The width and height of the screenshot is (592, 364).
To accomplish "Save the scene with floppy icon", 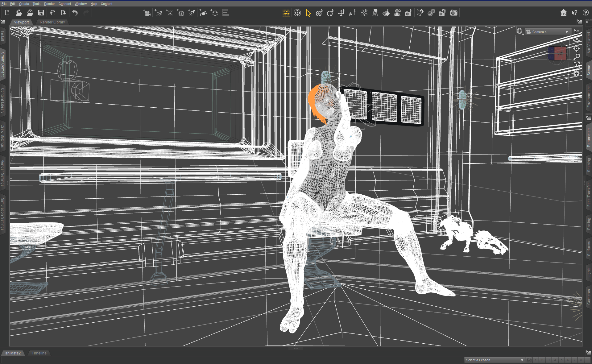I will [x=41, y=13].
